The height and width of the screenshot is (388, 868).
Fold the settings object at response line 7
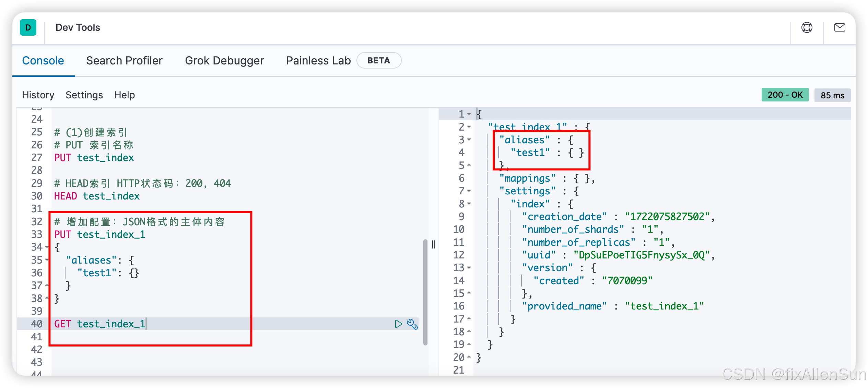click(469, 191)
